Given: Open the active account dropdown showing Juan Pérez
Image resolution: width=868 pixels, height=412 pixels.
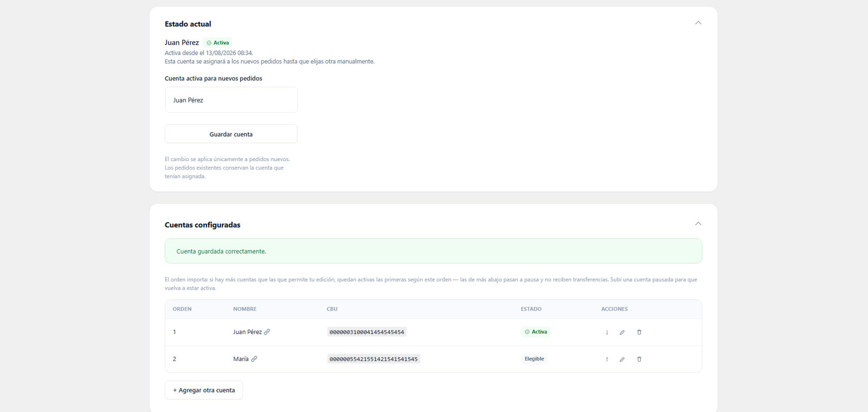Looking at the screenshot, I should [x=231, y=100].
